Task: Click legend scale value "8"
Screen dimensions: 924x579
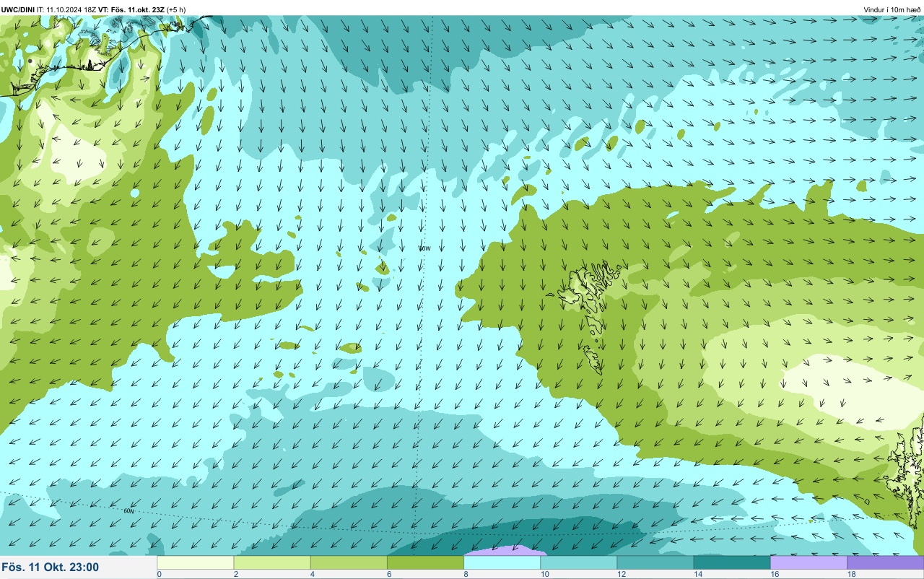Action: click(466, 574)
